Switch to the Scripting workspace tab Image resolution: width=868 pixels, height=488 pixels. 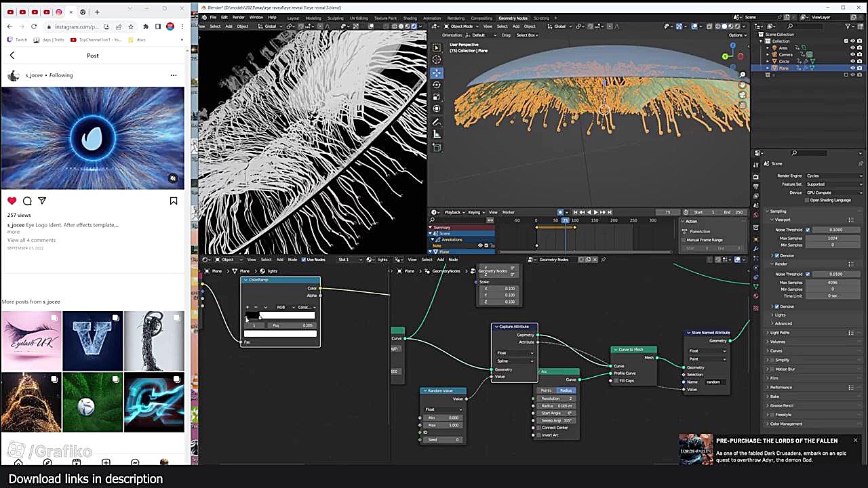[542, 18]
